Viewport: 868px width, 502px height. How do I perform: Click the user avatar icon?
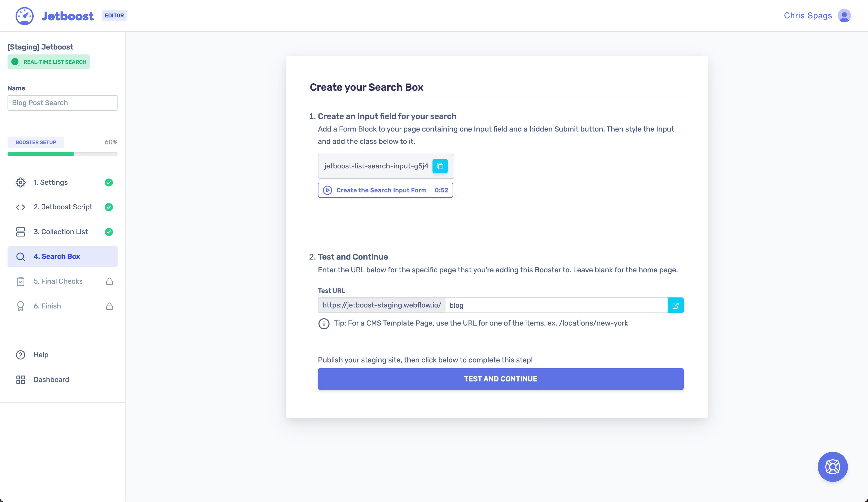(844, 16)
